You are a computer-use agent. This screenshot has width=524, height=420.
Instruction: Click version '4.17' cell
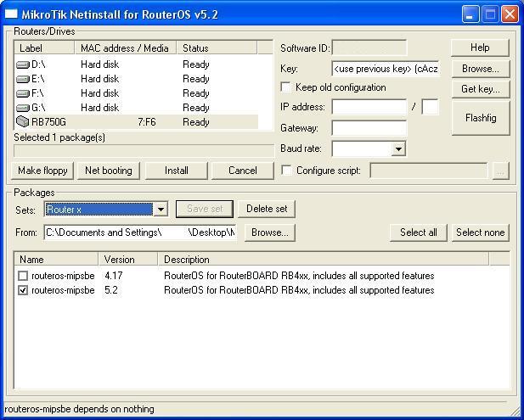click(114, 276)
